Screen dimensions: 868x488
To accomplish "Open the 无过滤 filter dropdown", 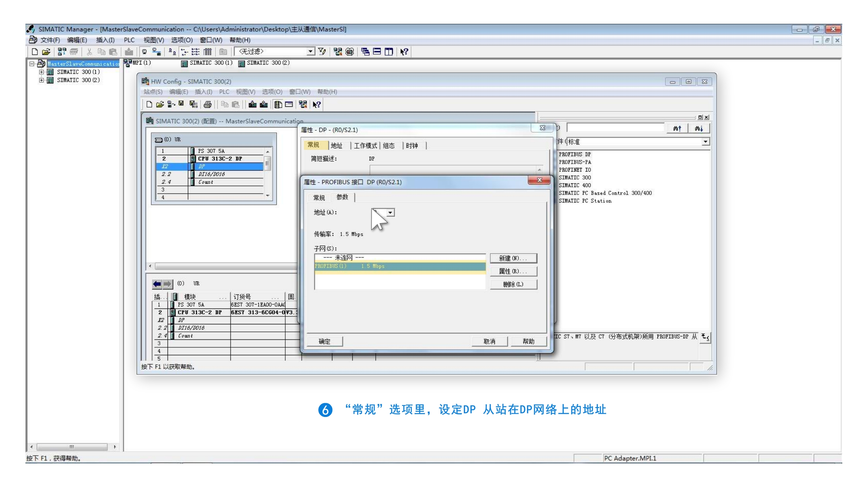I will (310, 52).
